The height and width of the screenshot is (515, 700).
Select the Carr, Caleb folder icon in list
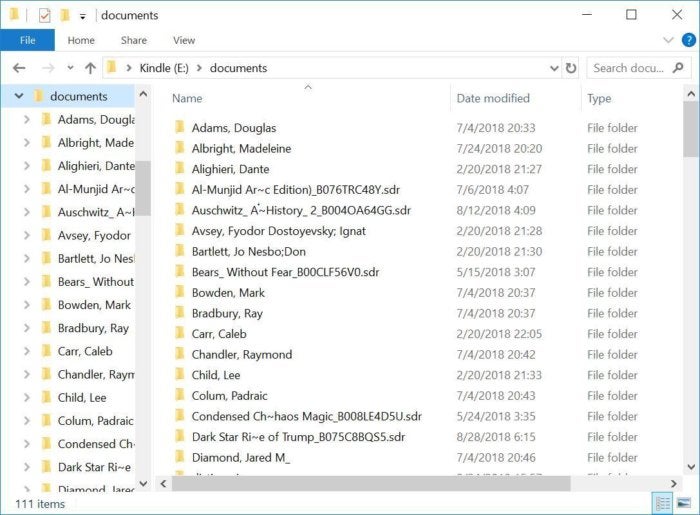tap(180, 333)
